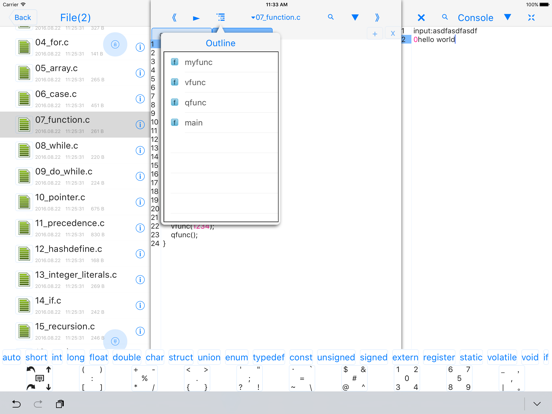Viewport: 552px width, 414px height.
Task: Tap the brackets symbol key cluster
Action: click(92, 378)
